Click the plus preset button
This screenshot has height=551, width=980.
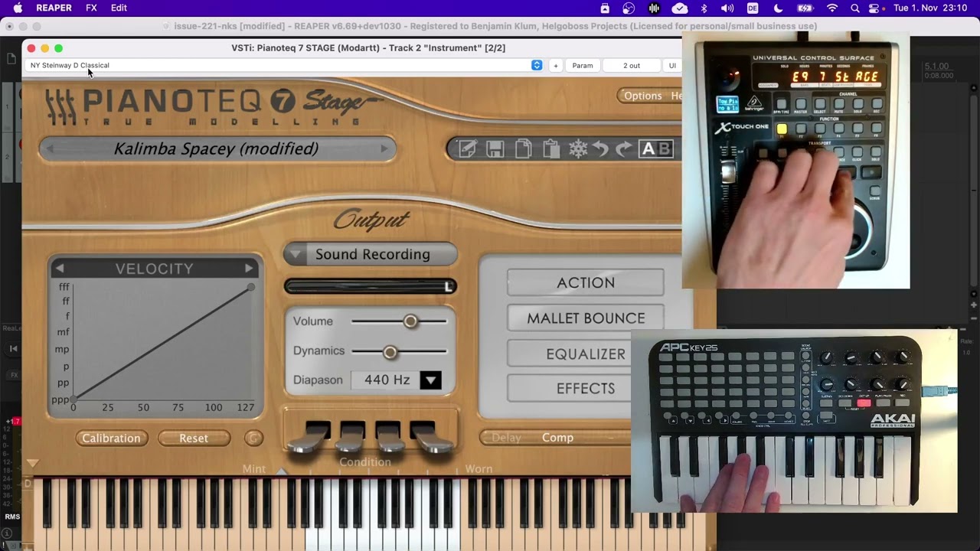[x=556, y=65]
